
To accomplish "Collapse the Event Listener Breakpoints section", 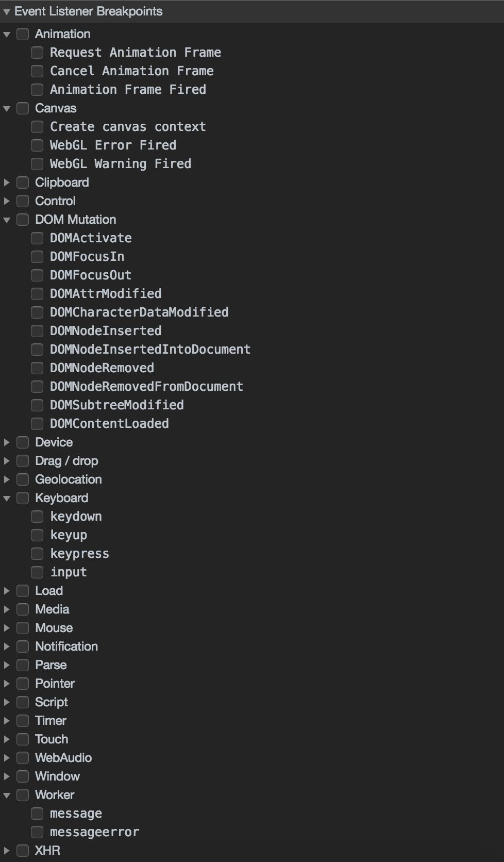I will [x=7, y=11].
